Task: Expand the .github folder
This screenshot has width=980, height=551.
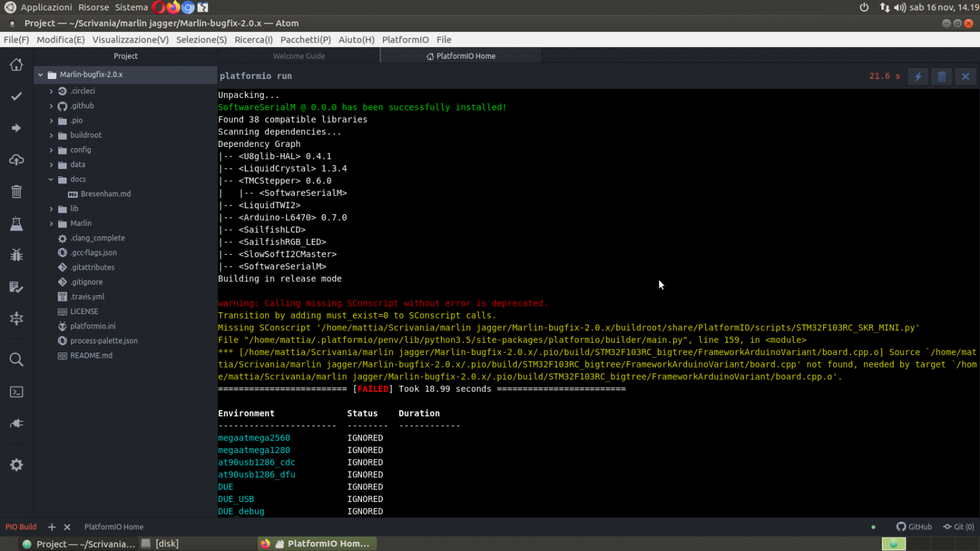Action: click(x=51, y=106)
